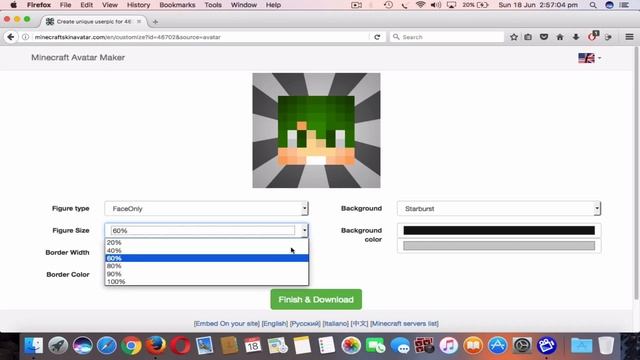Focus the Firefox Search box
The image size is (640, 360).
(x=447, y=37)
